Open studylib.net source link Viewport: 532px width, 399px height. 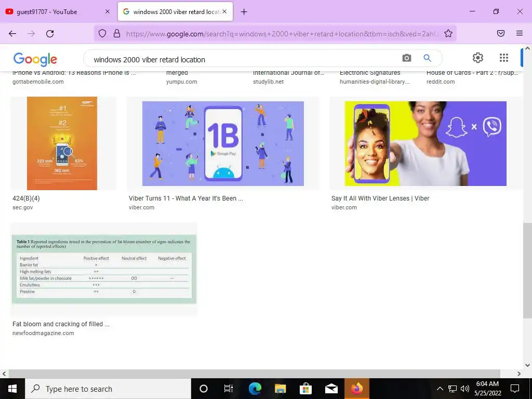tap(269, 82)
